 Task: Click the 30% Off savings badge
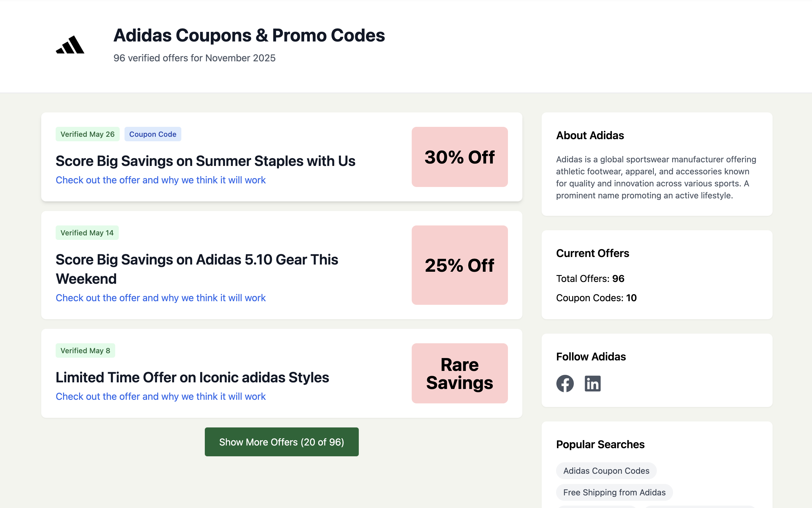click(459, 156)
